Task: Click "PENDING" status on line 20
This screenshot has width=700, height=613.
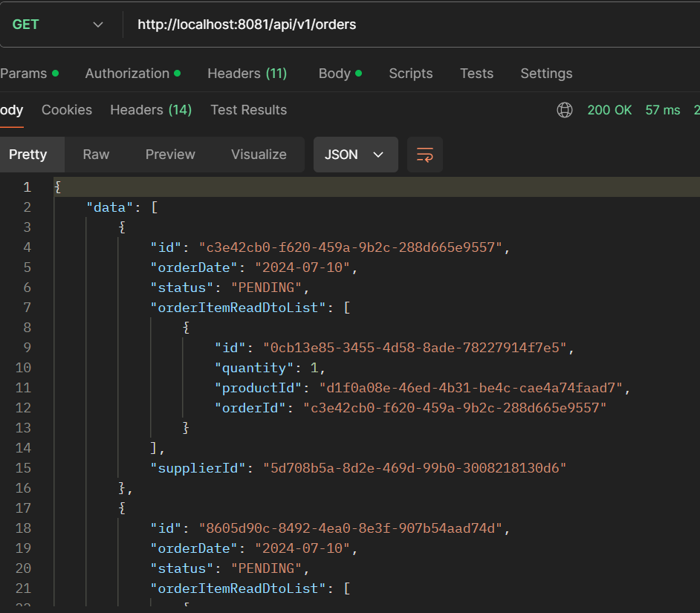Action: pyautogui.click(x=267, y=568)
